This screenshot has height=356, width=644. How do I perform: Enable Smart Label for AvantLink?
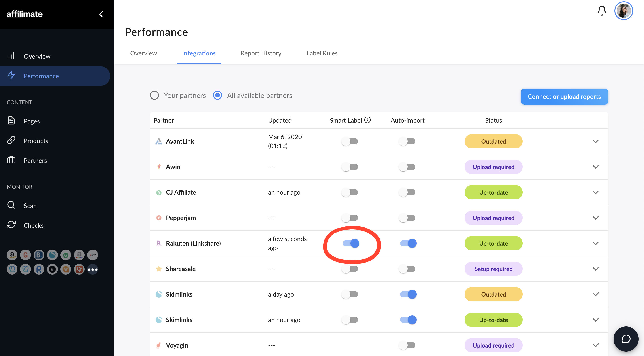coord(350,141)
